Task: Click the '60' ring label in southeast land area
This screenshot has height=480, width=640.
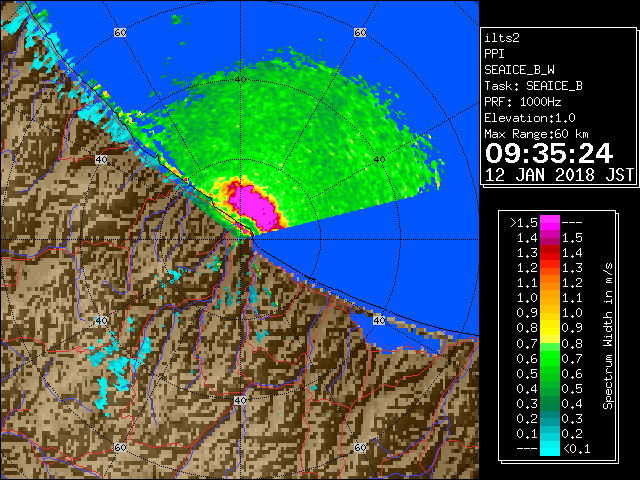Action: [360, 447]
